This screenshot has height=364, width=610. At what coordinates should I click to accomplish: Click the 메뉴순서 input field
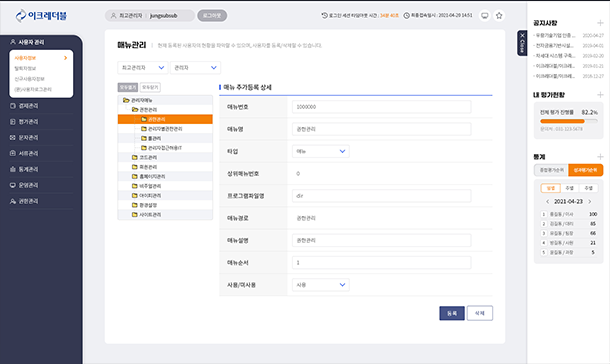382,262
